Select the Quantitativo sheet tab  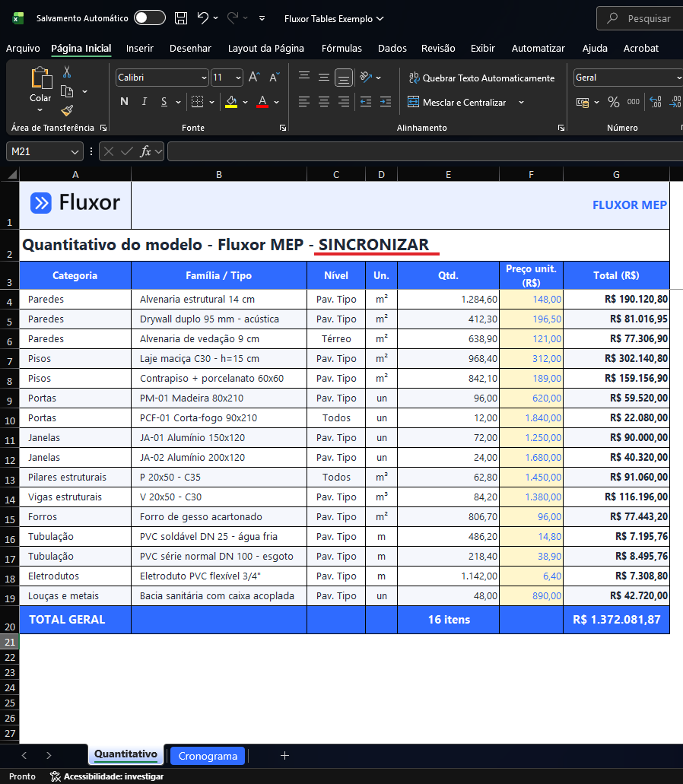(125, 754)
